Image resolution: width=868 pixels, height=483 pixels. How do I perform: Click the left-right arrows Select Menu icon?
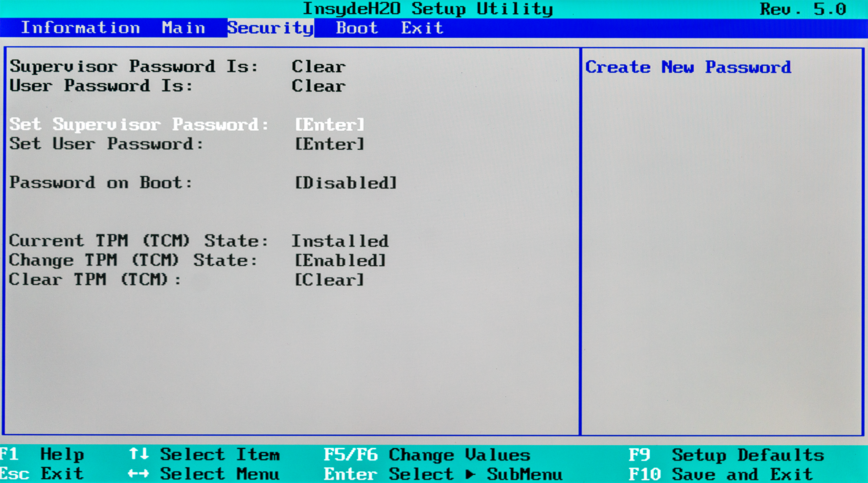tap(138, 473)
